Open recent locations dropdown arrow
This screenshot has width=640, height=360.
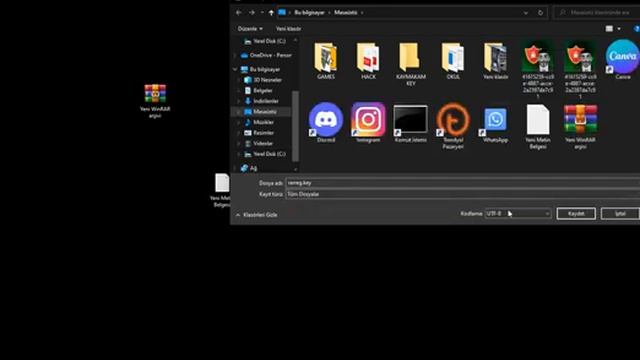point(262,13)
